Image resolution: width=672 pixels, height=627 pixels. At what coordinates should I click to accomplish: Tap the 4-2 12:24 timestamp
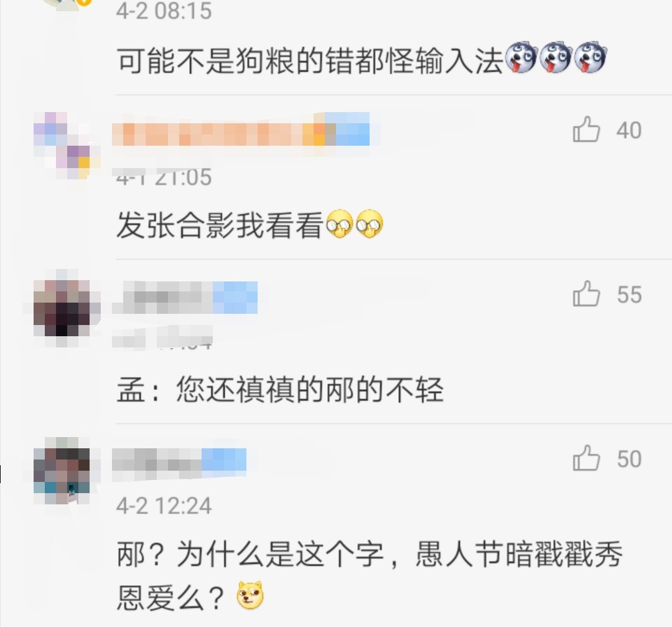click(x=164, y=506)
